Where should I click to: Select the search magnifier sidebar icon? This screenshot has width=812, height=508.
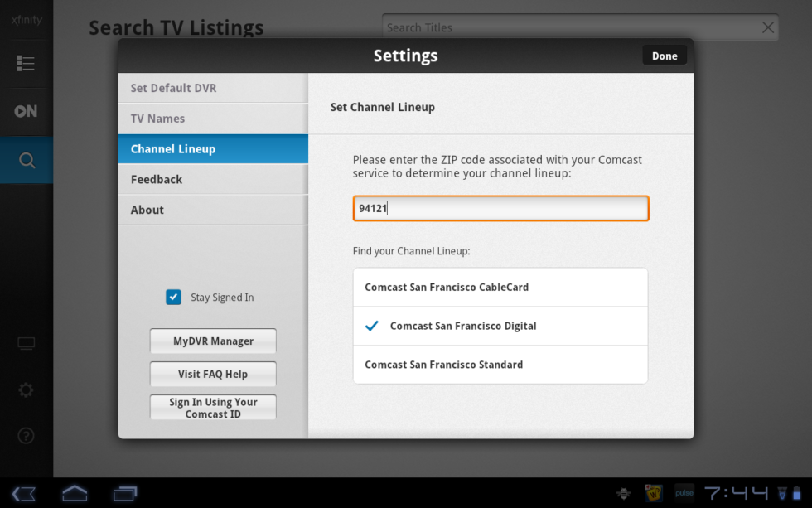[x=27, y=160]
